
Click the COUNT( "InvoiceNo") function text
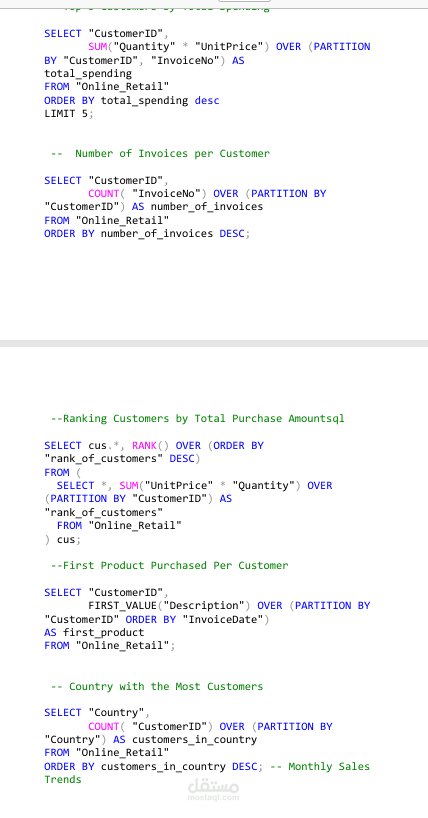click(148, 194)
